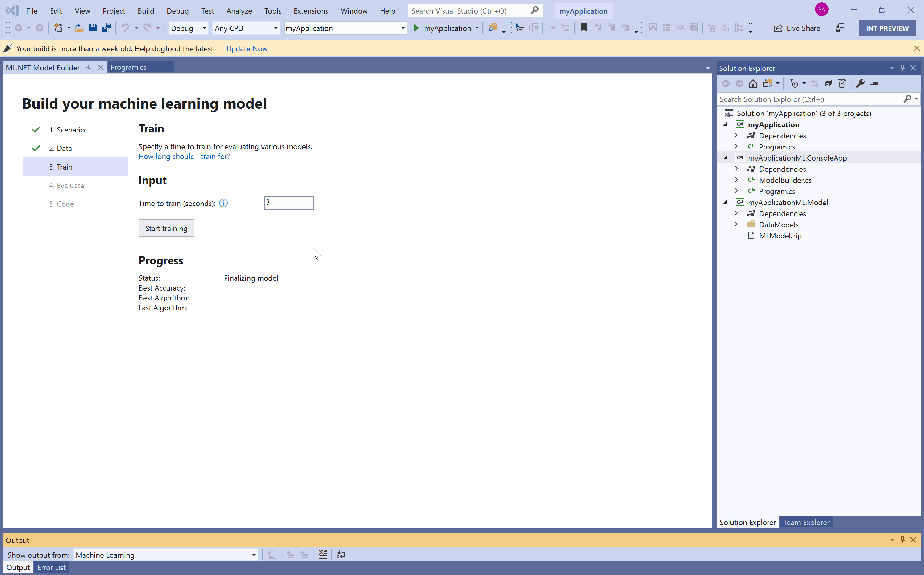Switch views icon in Solution Explorer
924x575 pixels.
767,83
